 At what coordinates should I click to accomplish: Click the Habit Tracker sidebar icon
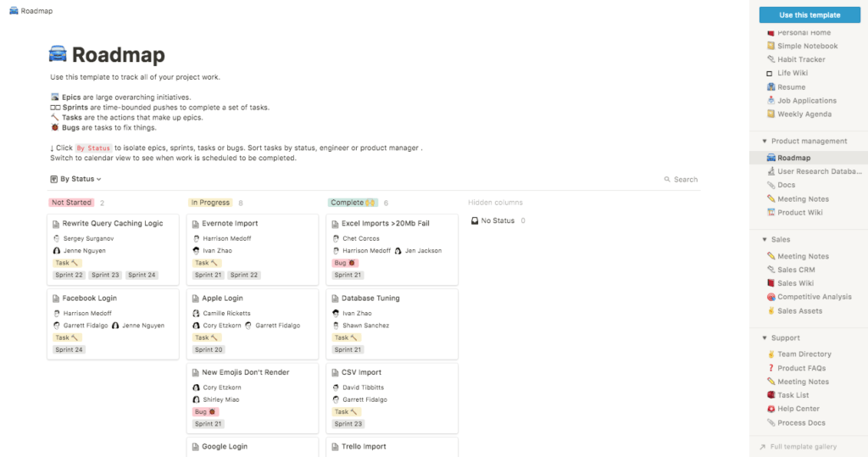tap(771, 59)
